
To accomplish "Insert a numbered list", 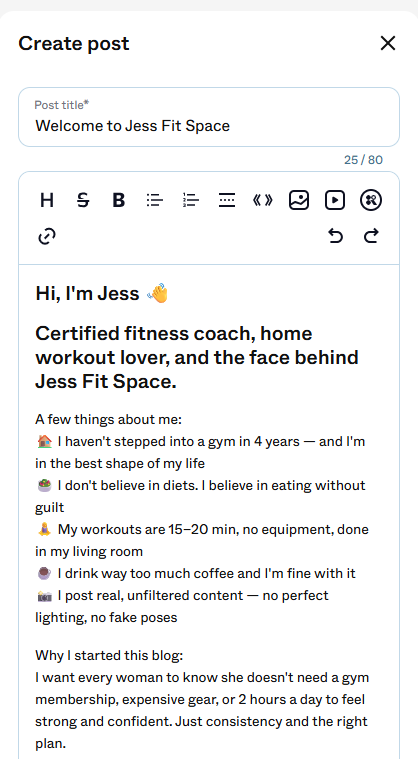I will [x=191, y=200].
